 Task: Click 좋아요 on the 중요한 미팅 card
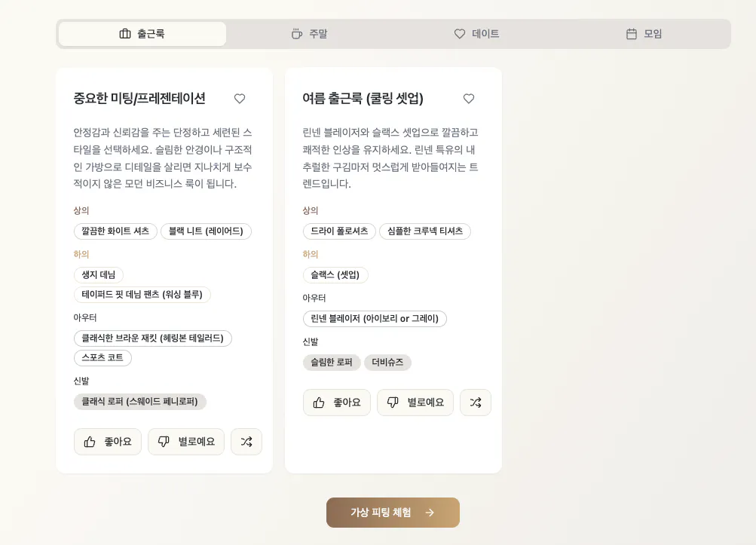[108, 442]
